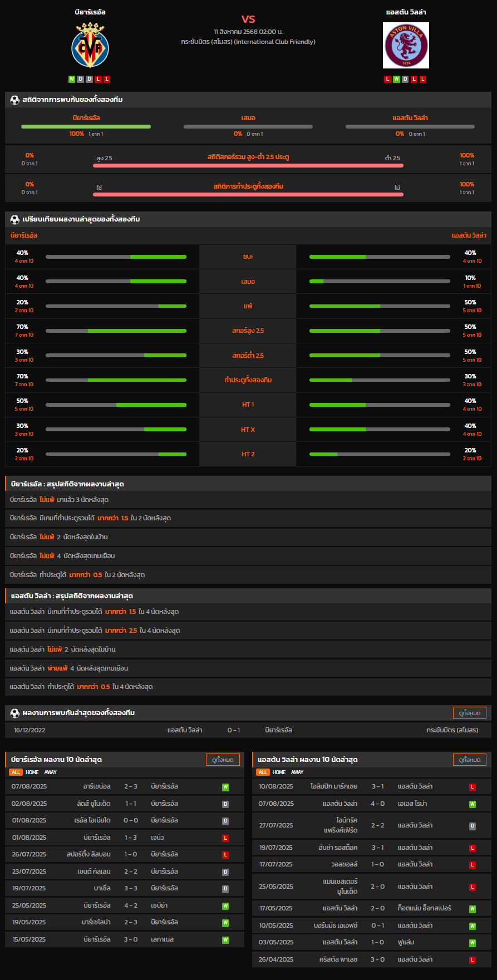497x980 pixels.
Task: Click the Villarreal team name above its crest
Action: (x=90, y=12)
